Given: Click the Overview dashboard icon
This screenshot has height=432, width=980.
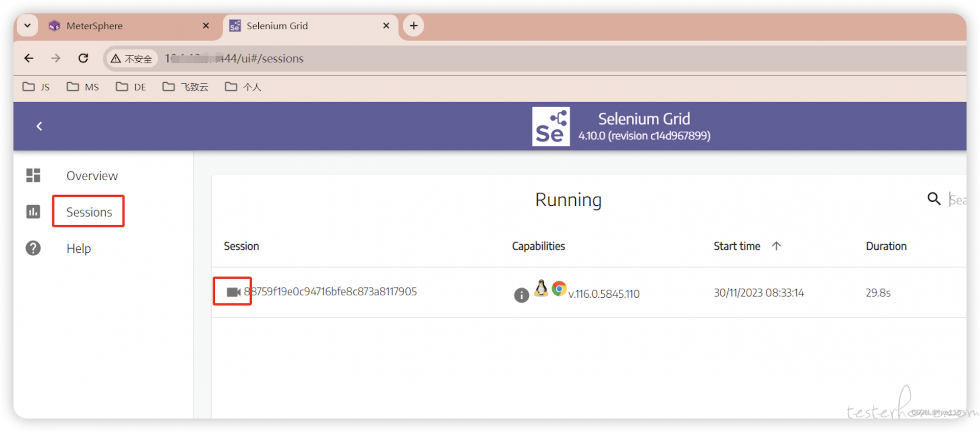Looking at the screenshot, I should click(33, 175).
